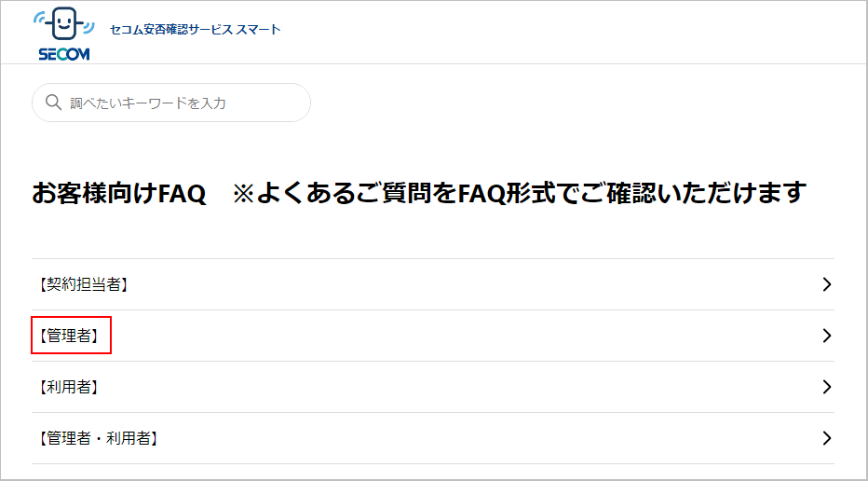
Task: Select the 【利用者】 category label
Action: click(x=69, y=388)
